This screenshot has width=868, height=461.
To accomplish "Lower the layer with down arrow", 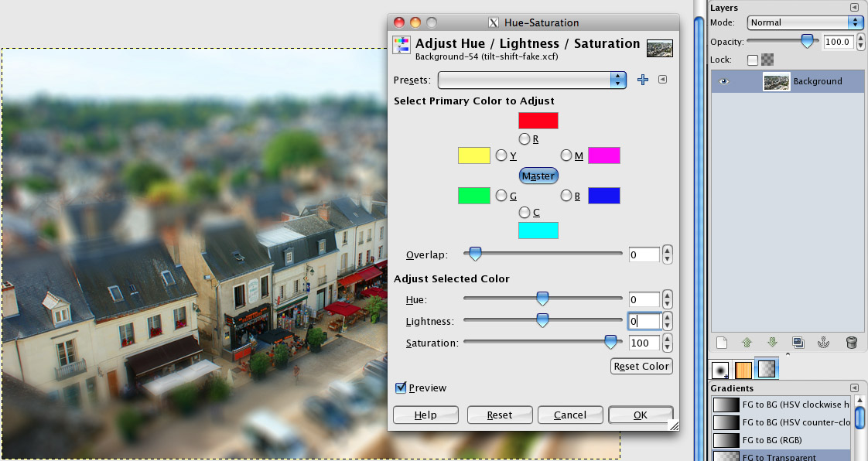I will [772, 343].
